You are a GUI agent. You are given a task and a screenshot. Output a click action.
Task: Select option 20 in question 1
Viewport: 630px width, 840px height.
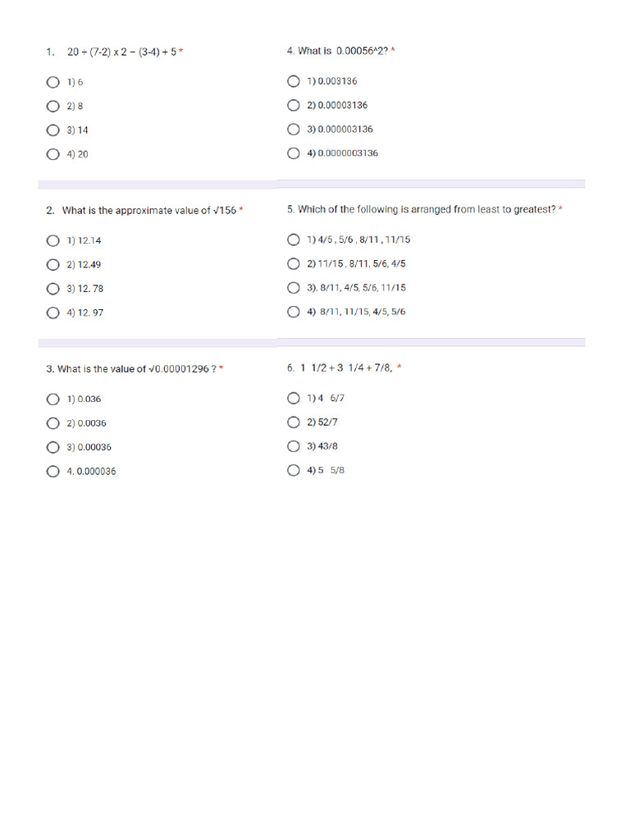[53, 154]
